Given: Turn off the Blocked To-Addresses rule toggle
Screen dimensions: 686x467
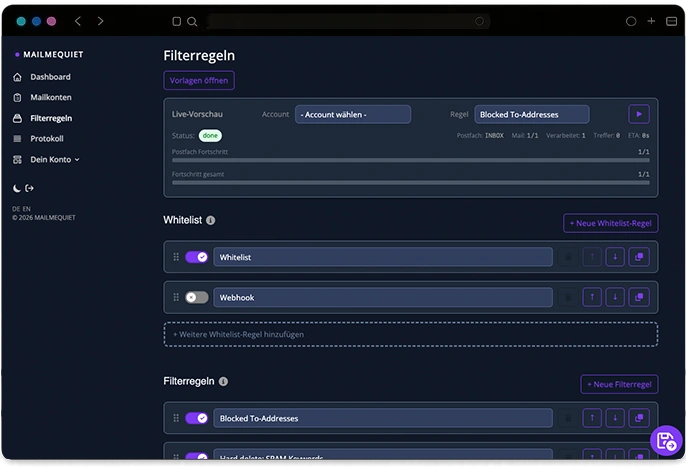Looking at the screenshot, I should (196, 418).
